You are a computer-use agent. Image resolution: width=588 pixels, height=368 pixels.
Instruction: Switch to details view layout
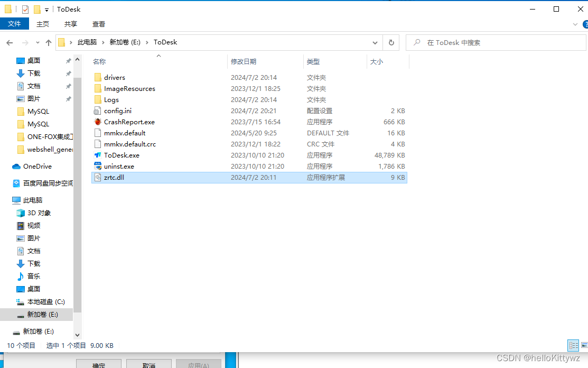coord(573,345)
